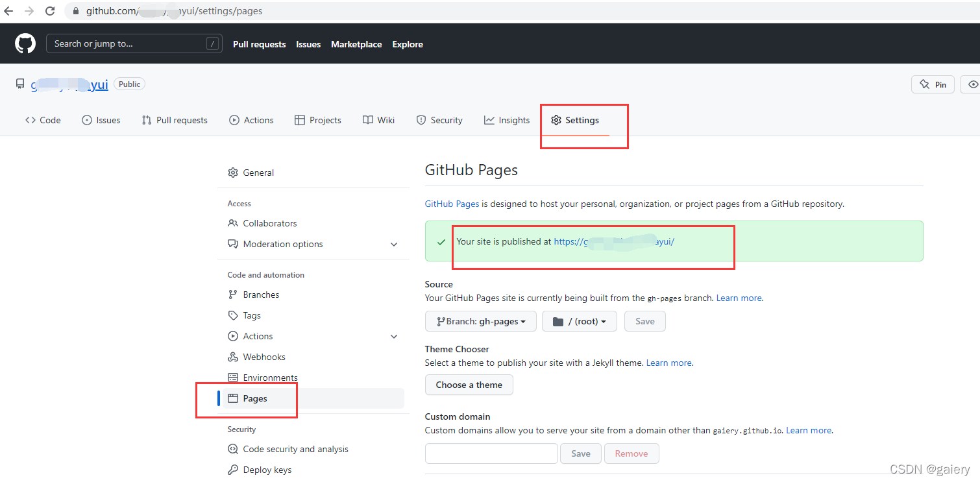Click the sidebar Actions play icon
Screen dimensions: 980x482
tap(232, 336)
